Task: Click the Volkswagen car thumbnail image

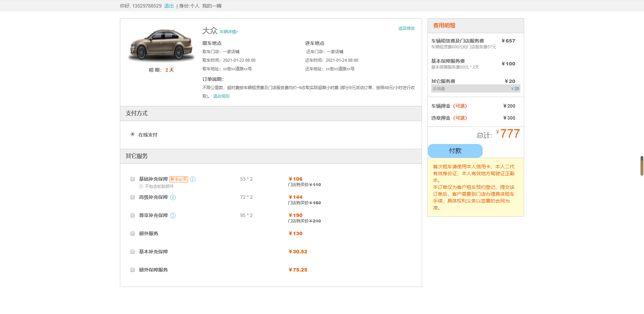Action: (x=161, y=45)
